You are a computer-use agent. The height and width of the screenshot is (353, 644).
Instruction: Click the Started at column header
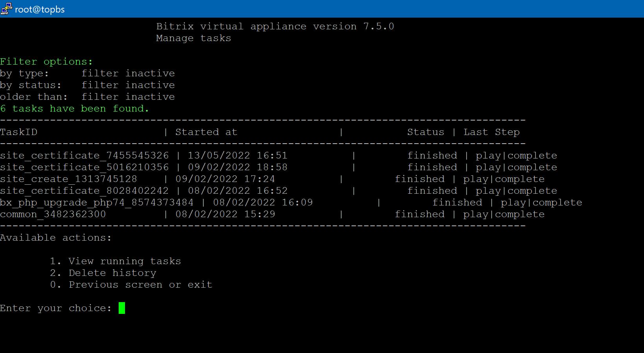pos(206,132)
